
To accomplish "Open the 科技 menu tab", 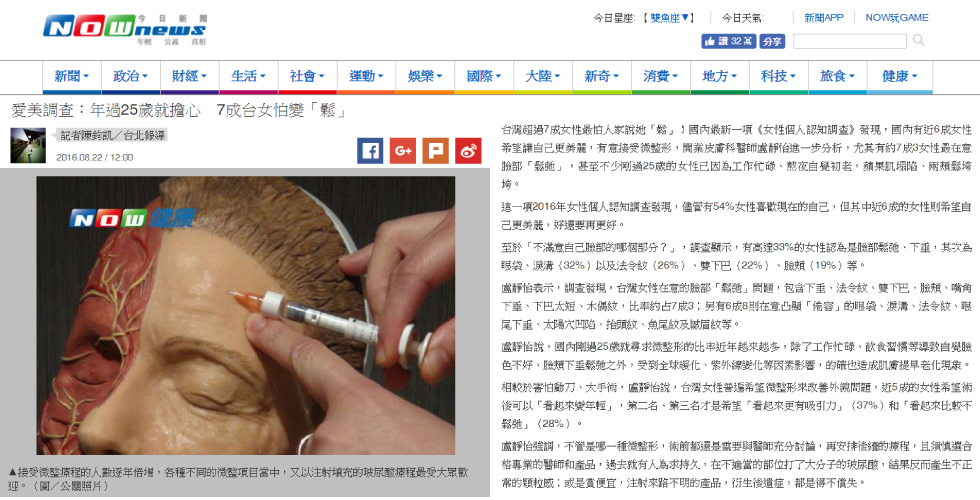I will (x=778, y=76).
